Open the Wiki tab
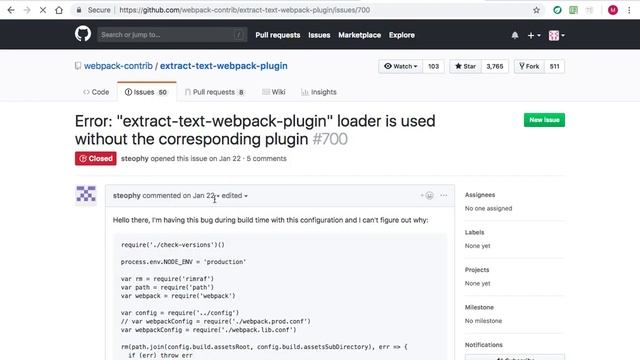This screenshot has height=360, width=640. 273,92
